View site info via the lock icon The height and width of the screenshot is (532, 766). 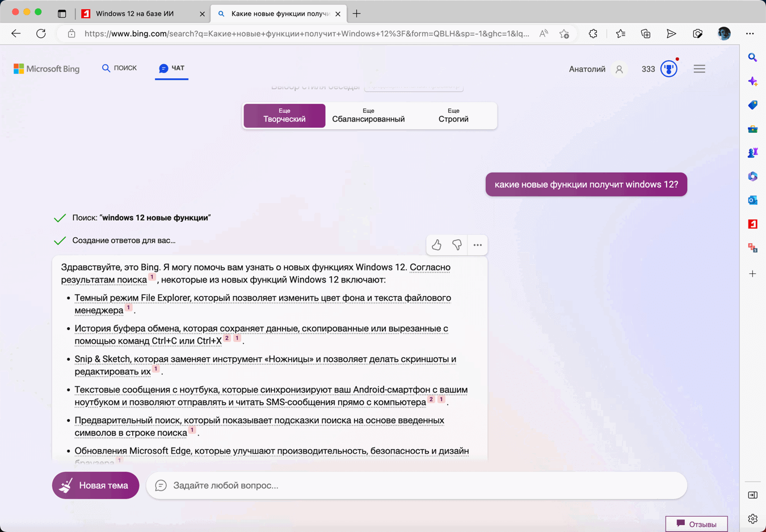coord(71,33)
